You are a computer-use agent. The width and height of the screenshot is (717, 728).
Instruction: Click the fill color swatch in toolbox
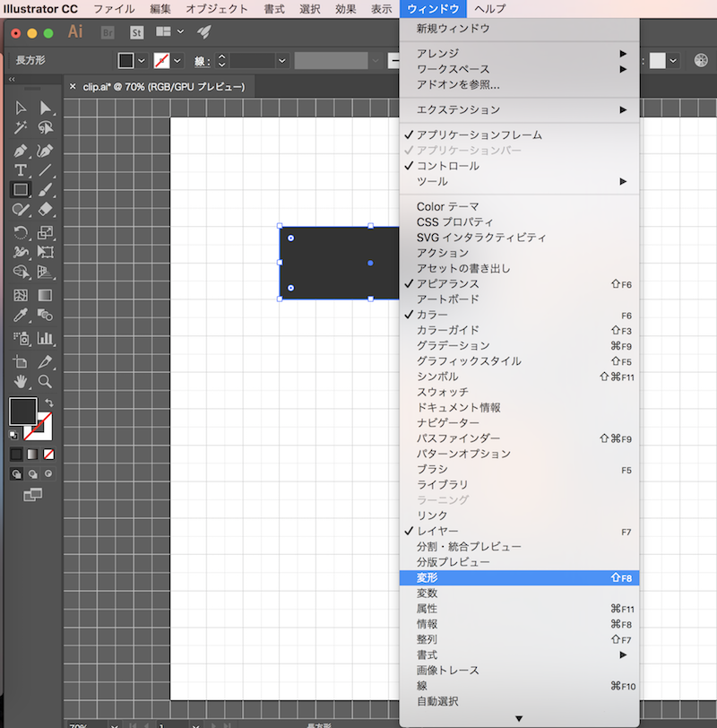[x=22, y=412]
